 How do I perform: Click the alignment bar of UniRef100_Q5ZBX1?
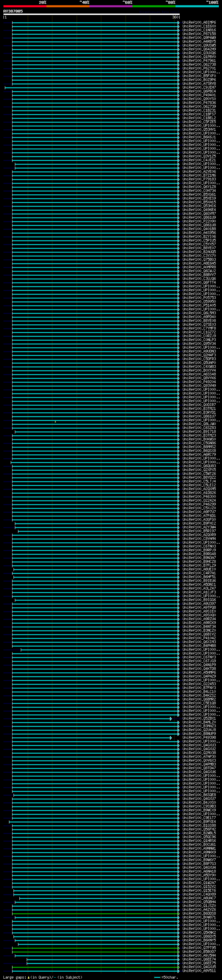pyautogui.click(x=92, y=719)
